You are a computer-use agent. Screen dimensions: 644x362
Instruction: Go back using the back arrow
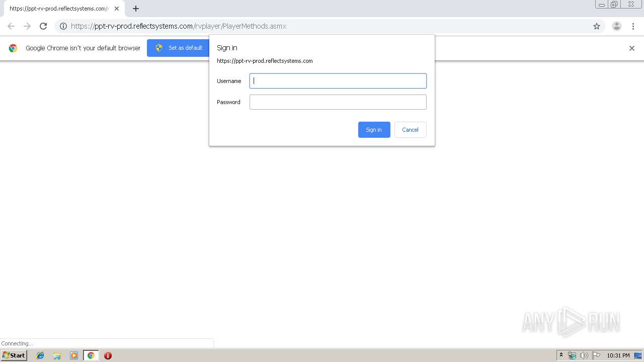(11, 26)
